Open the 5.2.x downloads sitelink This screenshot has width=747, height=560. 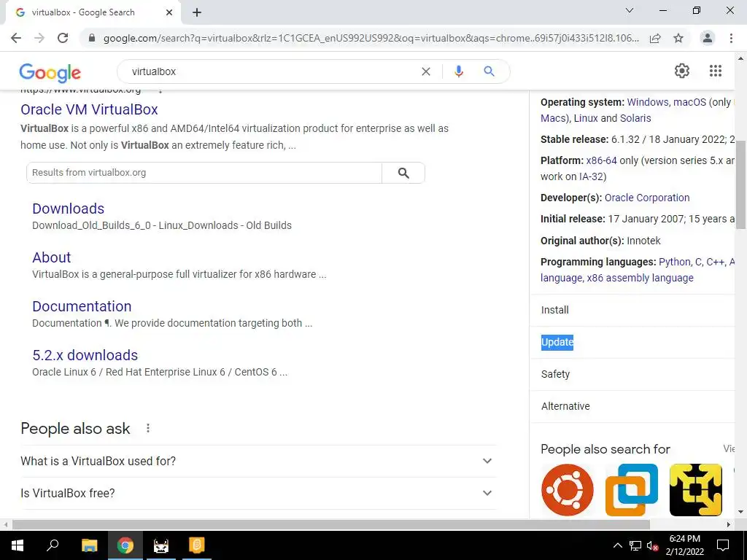85,355
